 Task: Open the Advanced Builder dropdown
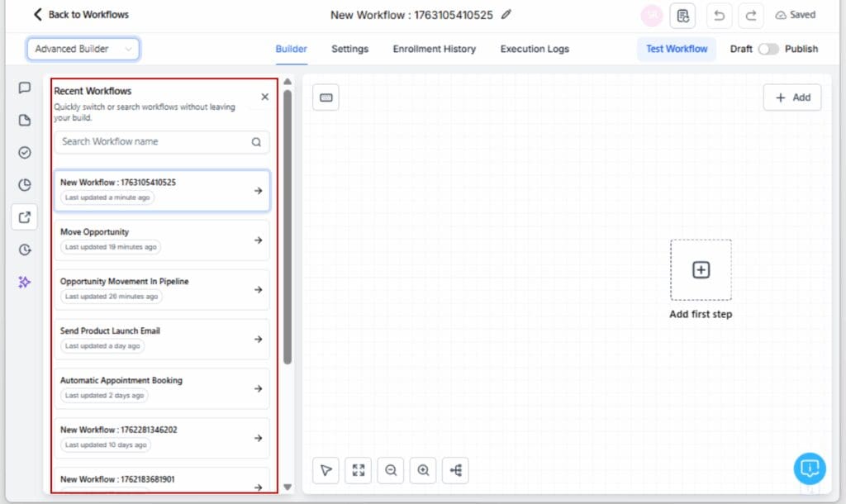pos(83,49)
